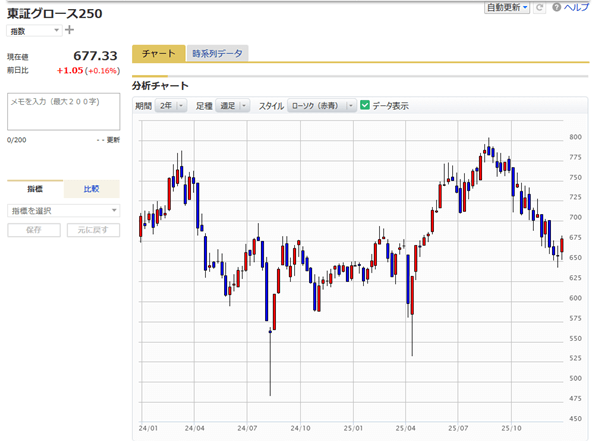Open the 指数 category dropdown
Viewport: 600px width, 441px height.
[33, 31]
